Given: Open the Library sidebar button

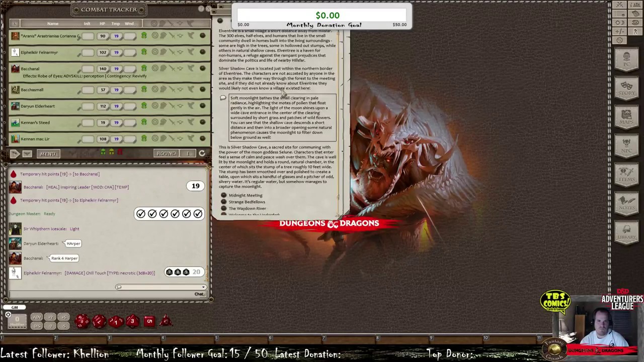Looking at the screenshot, I should point(626,232).
